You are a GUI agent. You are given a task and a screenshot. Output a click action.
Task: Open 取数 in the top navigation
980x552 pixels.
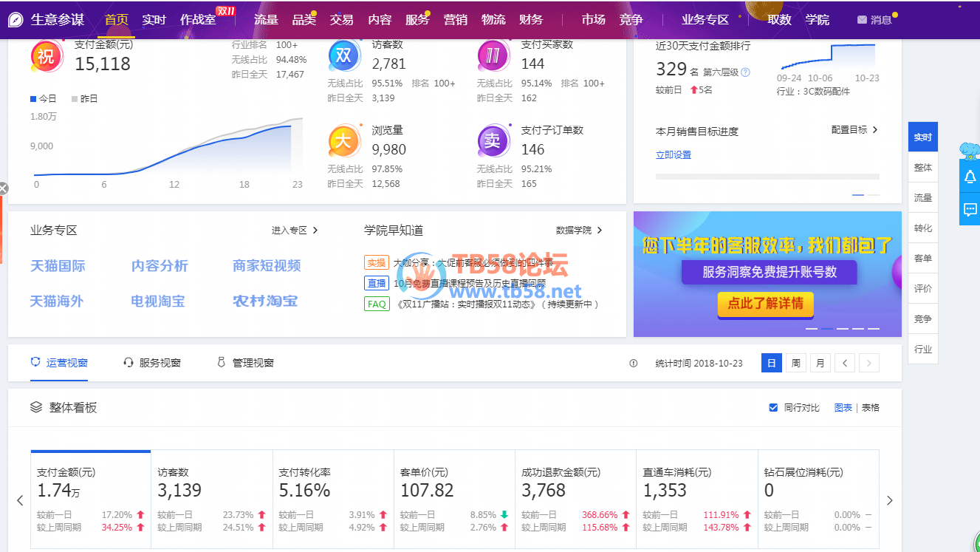pyautogui.click(x=779, y=20)
